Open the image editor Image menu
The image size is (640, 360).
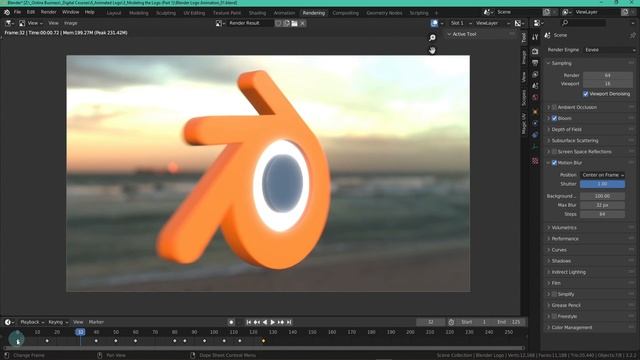(x=71, y=23)
